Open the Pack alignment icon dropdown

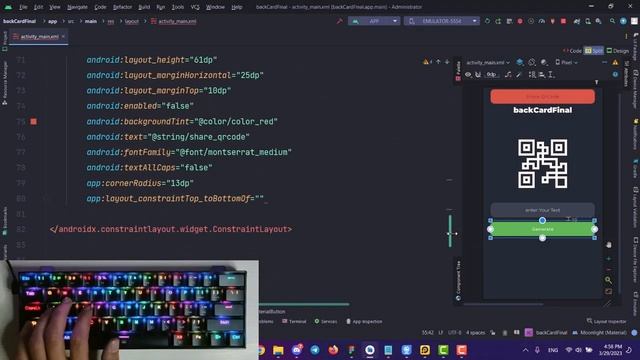(x=532, y=75)
